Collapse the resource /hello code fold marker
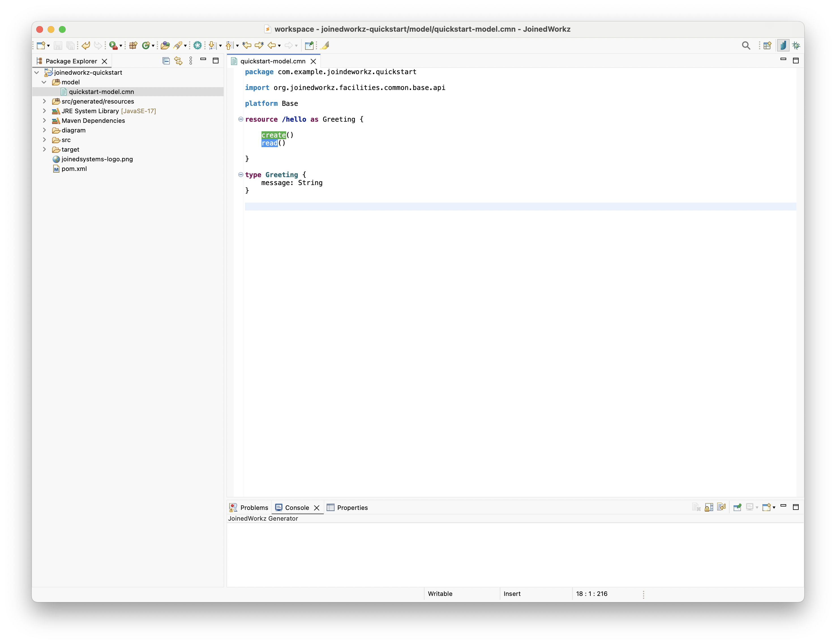Image resolution: width=836 pixels, height=644 pixels. [241, 119]
